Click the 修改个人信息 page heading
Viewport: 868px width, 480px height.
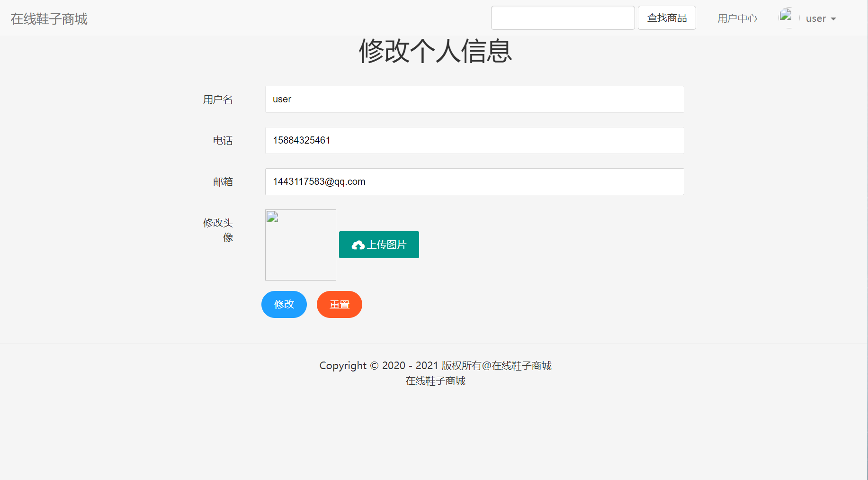click(x=436, y=52)
